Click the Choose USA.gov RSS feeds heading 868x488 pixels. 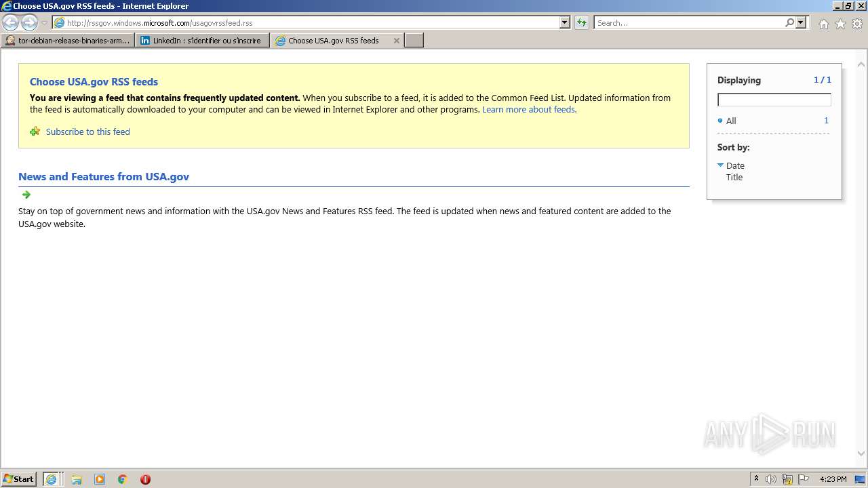pos(94,81)
